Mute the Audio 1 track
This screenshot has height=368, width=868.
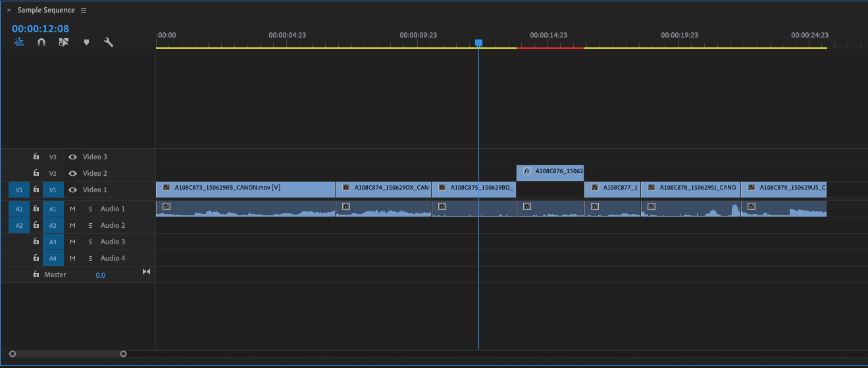pyautogui.click(x=73, y=209)
